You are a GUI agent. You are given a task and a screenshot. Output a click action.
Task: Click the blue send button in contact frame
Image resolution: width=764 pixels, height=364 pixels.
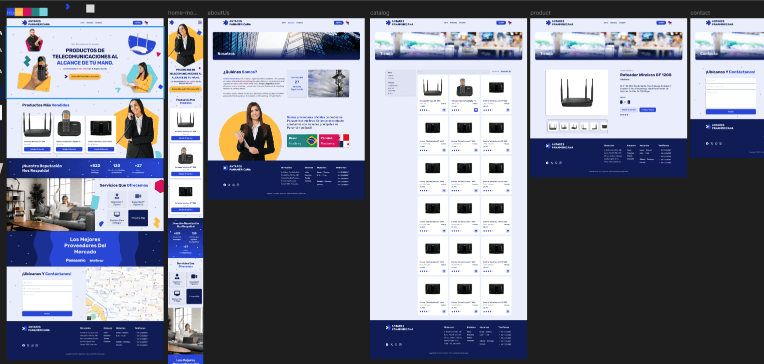[730, 112]
